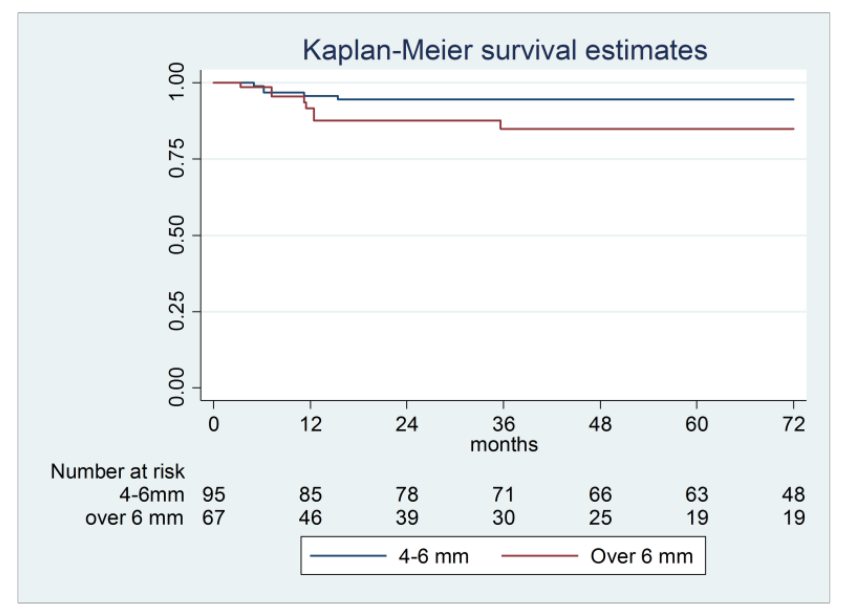Click the at-risk value 95
This screenshot has height=616, width=847.
point(213,495)
